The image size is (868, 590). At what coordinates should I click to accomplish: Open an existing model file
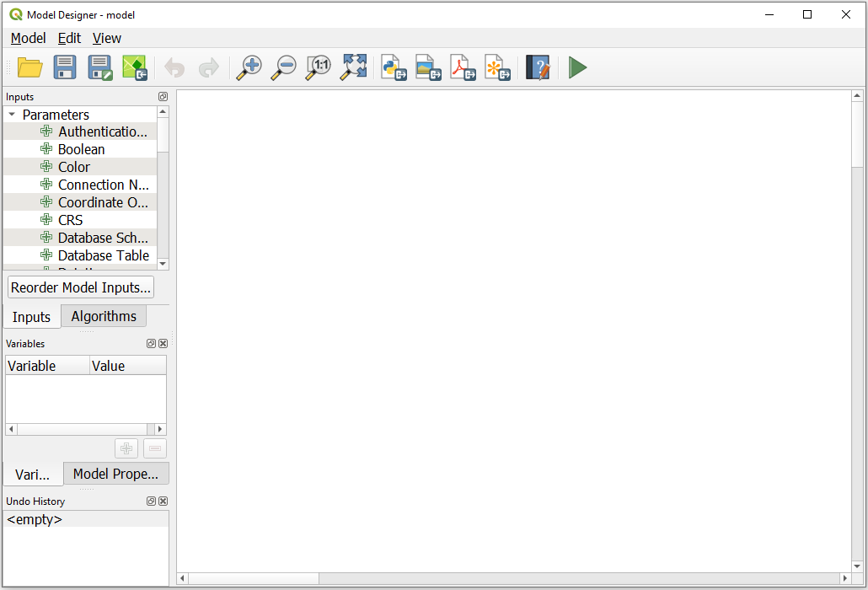click(x=29, y=67)
